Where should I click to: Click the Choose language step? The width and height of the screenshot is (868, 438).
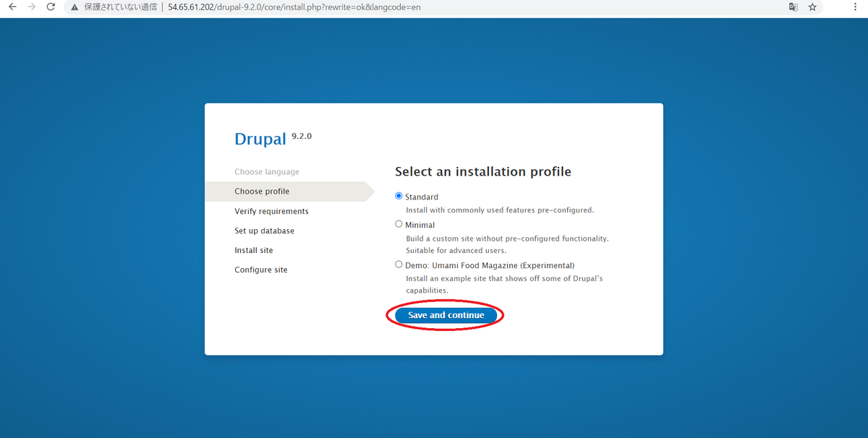(x=266, y=172)
